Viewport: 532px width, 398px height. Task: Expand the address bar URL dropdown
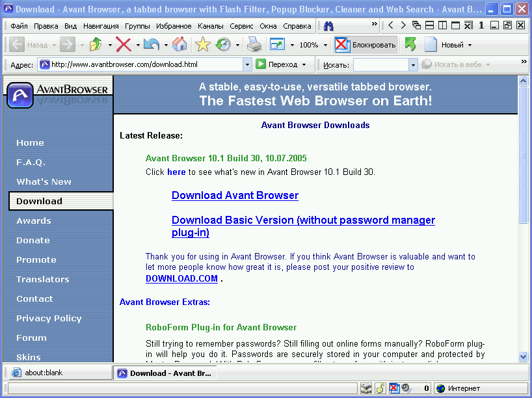(x=247, y=64)
